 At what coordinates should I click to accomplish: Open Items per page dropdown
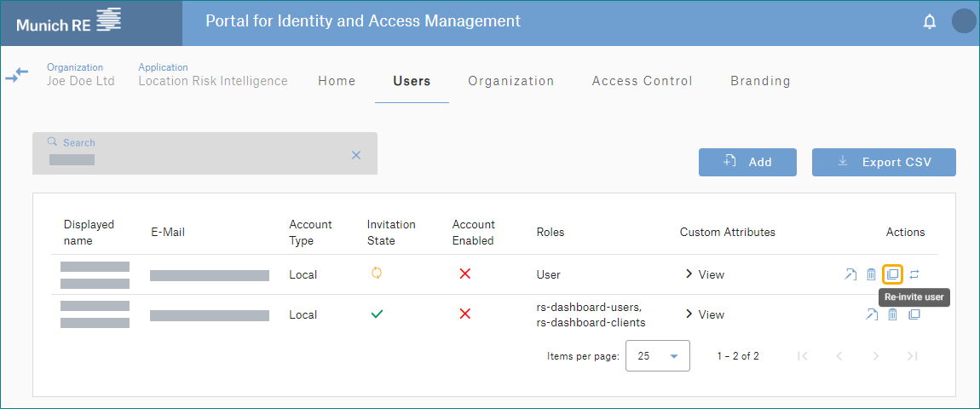(658, 356)
